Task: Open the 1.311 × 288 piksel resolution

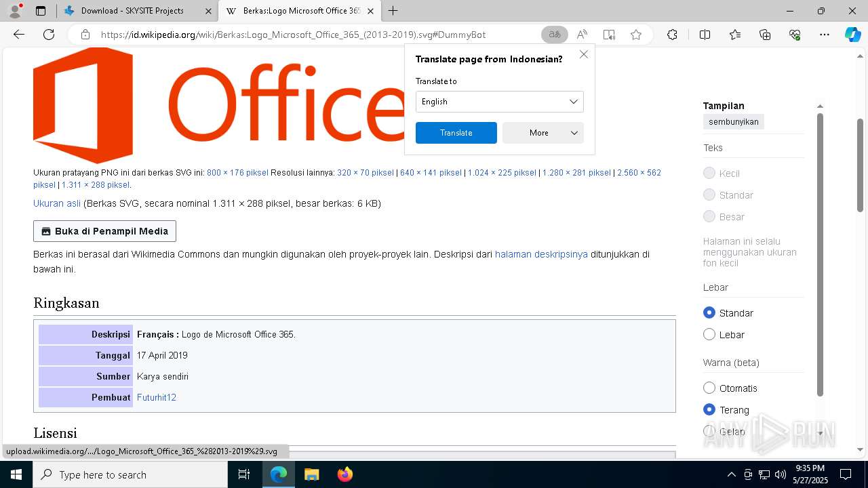Action: tap(96, 185)
